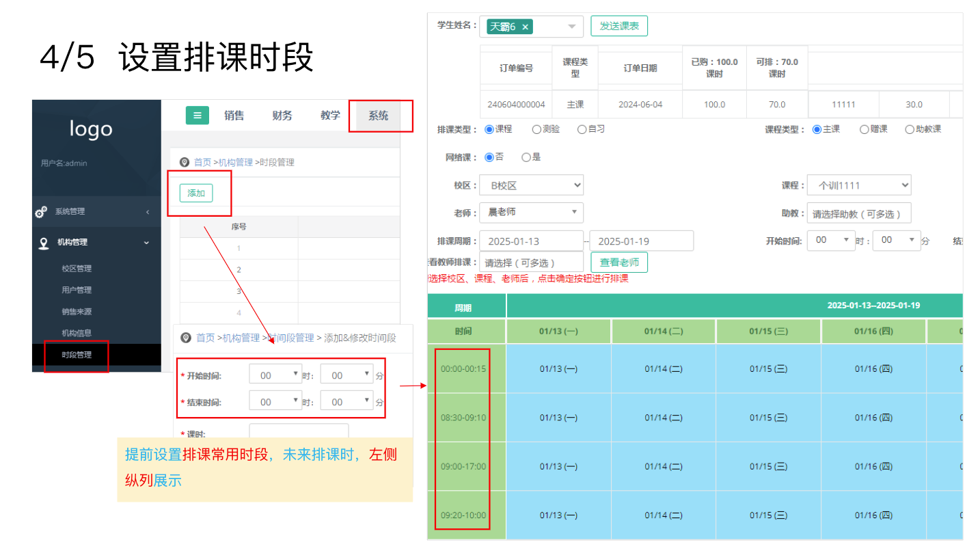Click 首页 link in the 时段管理 breadcrumb
This screenshot has height=553, width=980.
point(202,162)
